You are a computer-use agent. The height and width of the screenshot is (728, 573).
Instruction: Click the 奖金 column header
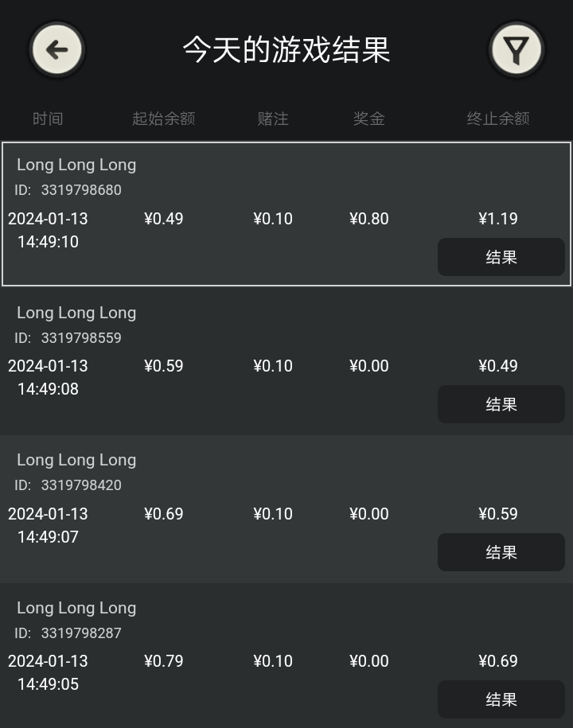point(369,119)
